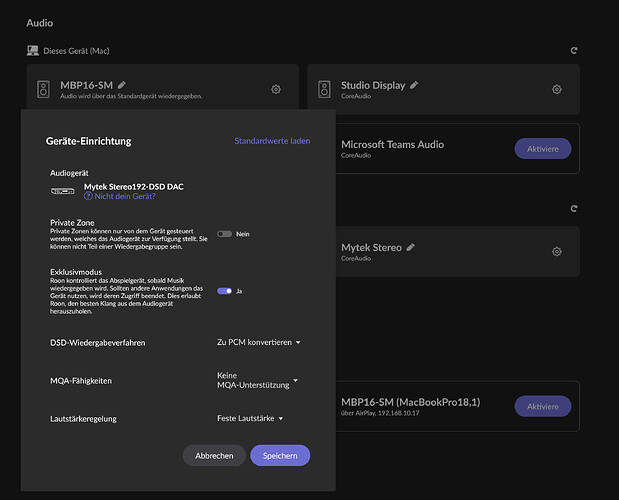Viewport: 619px width, 500px height.
Task: Save settings with Speichern button
Action: [x=280, y=456]
